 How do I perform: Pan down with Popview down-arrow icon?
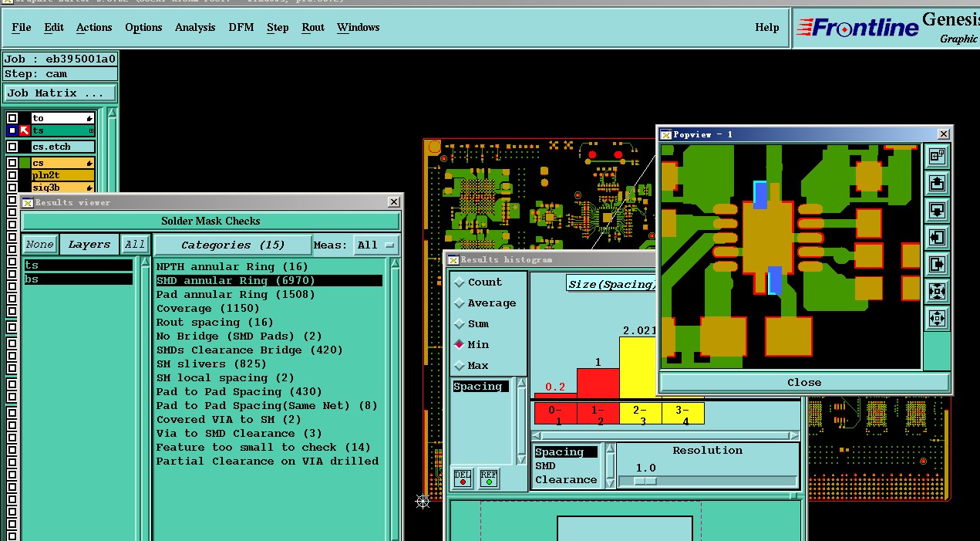pos(938,211)
